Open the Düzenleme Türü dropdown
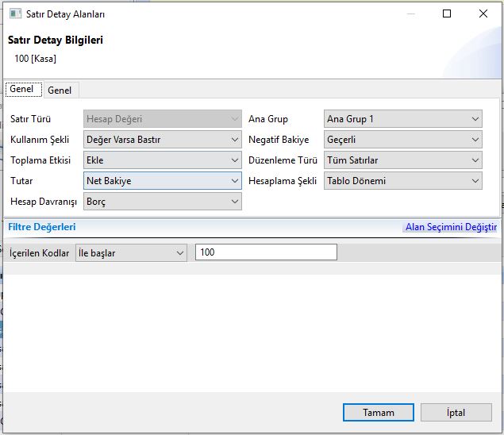 coord(403,160)
